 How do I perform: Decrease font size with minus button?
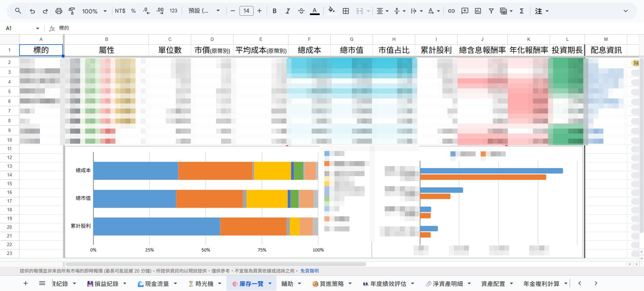click(x=233, y=11)
